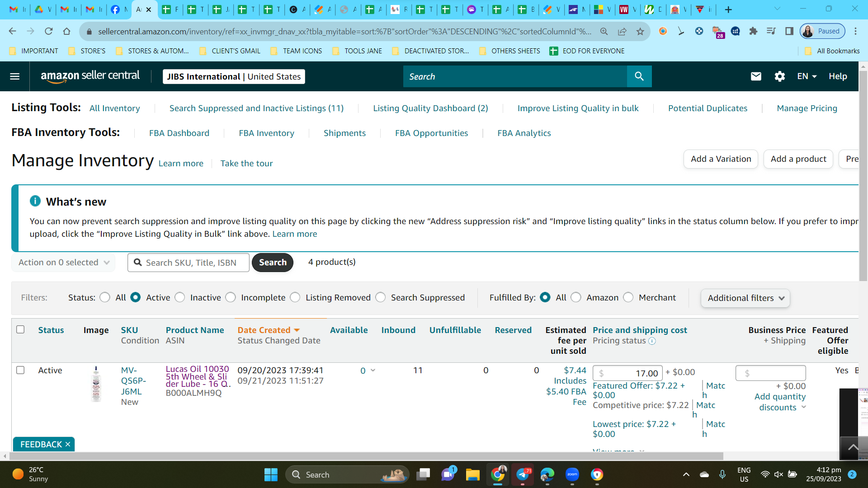Open the MV-QS6P-J6ML SKU link
Viewport: 868px width, 488px height.
point(133,381)
